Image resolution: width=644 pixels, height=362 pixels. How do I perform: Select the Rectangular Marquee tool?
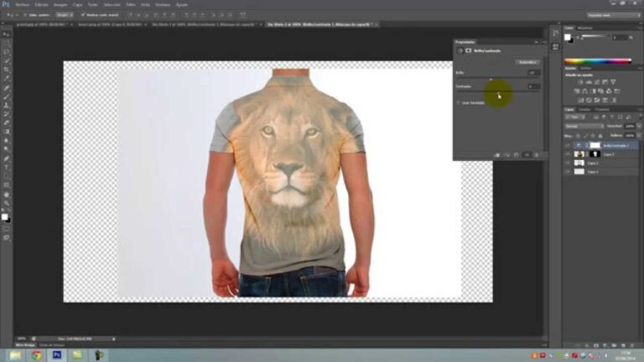click(x=6, y=43)
